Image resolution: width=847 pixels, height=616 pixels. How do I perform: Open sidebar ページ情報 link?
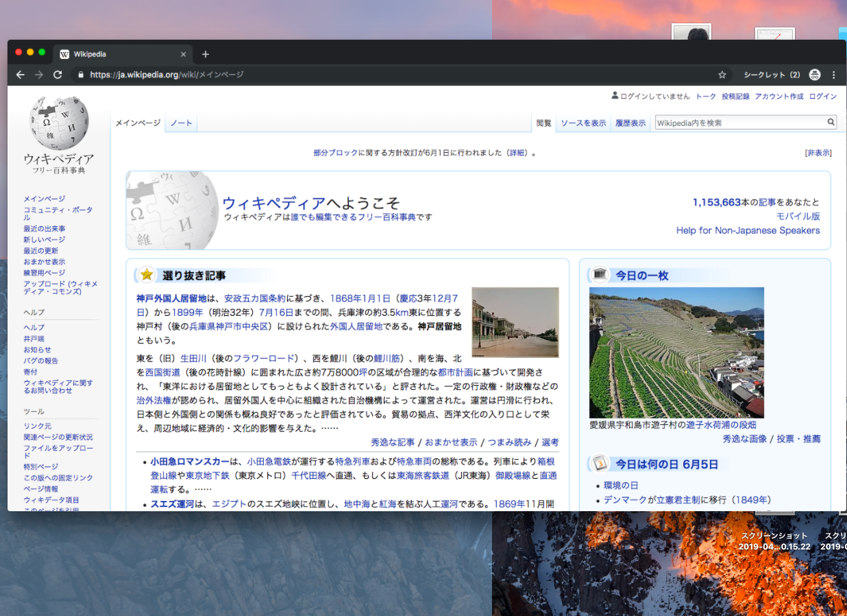(x=41, y=489)
